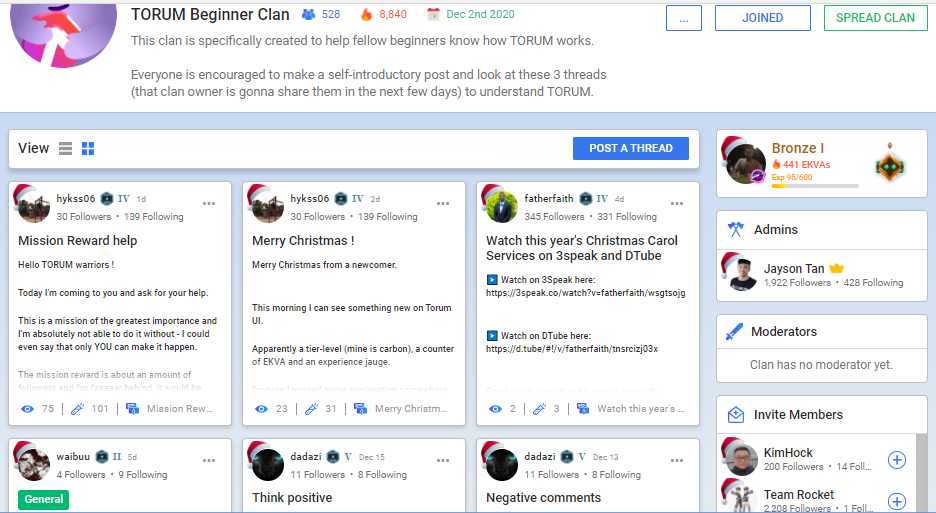
Task: Click the Bronze I rank badge icon
Action: (x=890, y=165)
